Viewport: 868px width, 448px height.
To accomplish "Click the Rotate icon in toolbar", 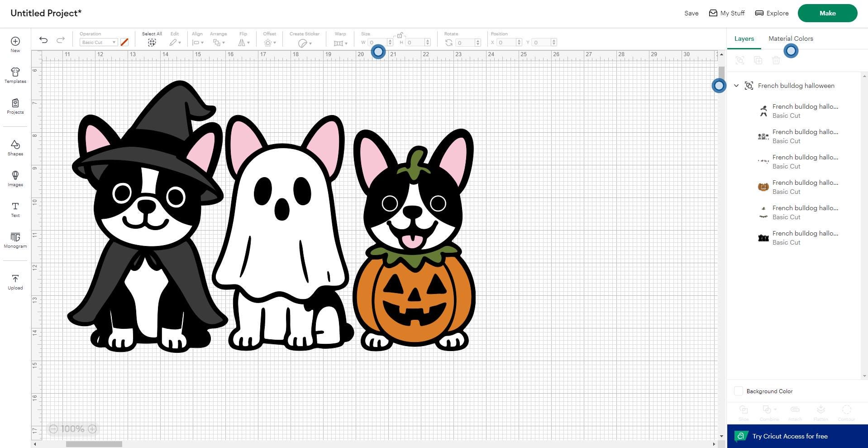I will tap(449, 43).
